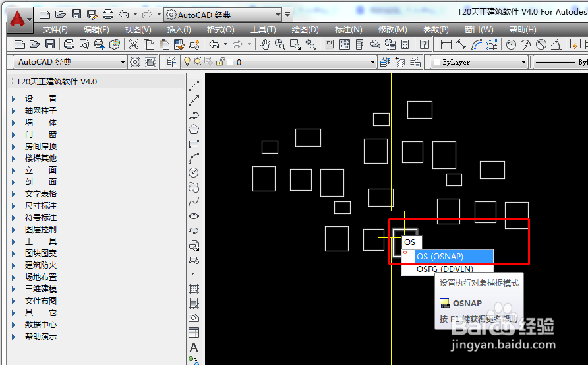The width and height of the screenshot is (588, 365).
Task: Select the Multiline Text A tool
Action: pos(194,347)
